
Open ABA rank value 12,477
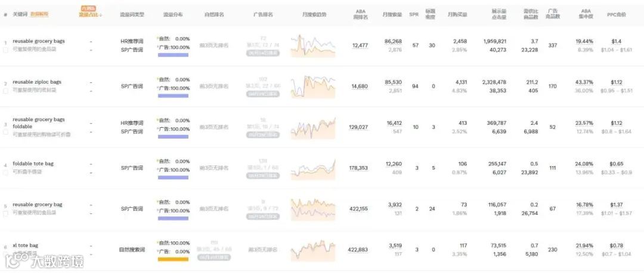(360, 45)
